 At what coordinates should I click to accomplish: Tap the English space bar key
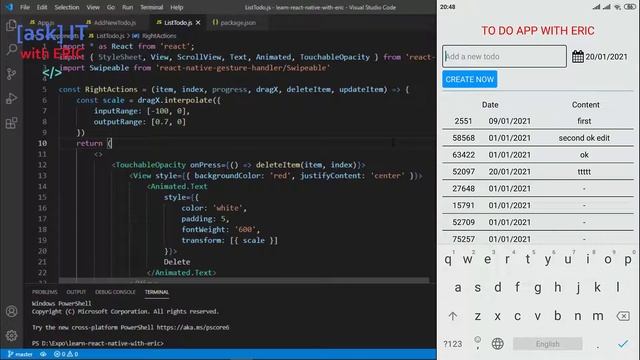tap(547, 344)
